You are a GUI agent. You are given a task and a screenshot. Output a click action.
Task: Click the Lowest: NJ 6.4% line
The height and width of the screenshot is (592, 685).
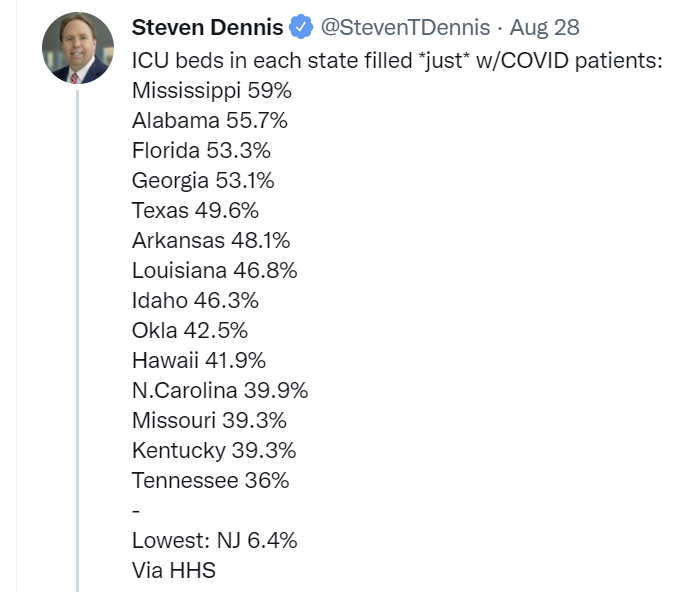[214, 541]
